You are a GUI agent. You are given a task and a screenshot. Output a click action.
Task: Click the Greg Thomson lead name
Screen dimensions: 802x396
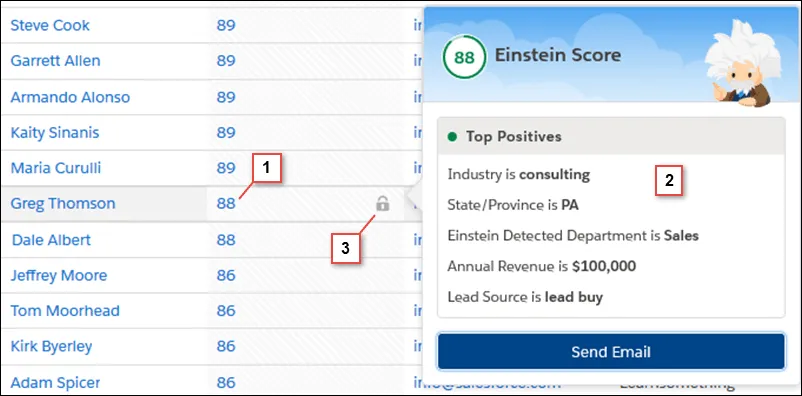(63, 204)
